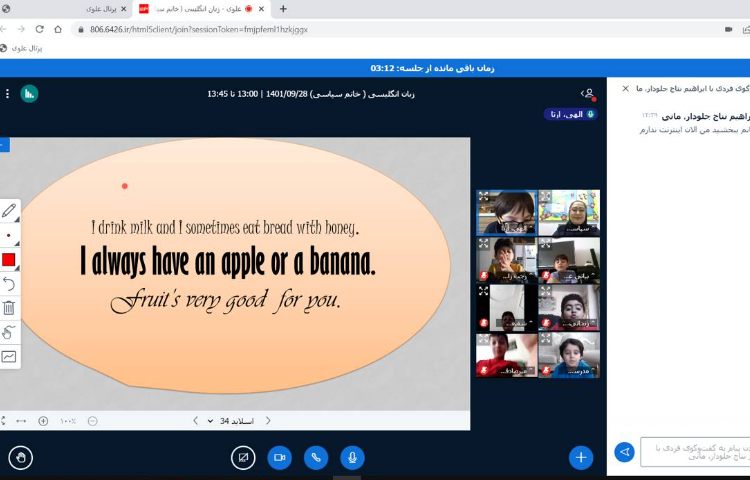750x480 pixels.
Task: Pick the red color swatch
Action: 9,260
